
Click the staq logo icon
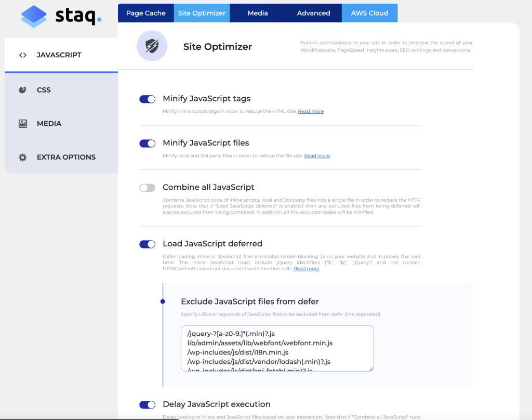(34, 16)
